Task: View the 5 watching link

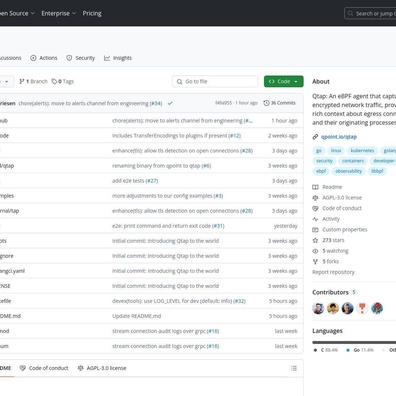Action: 330,251
